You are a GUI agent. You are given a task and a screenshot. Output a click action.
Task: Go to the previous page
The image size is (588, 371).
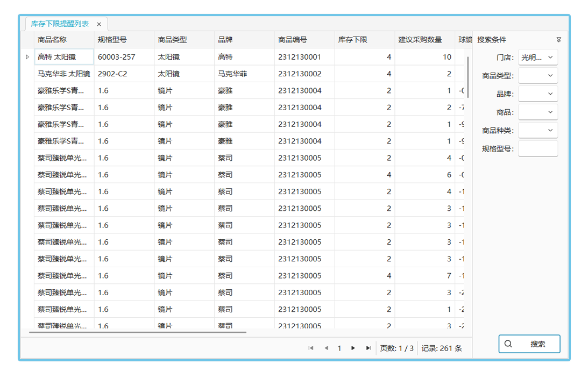326,348
